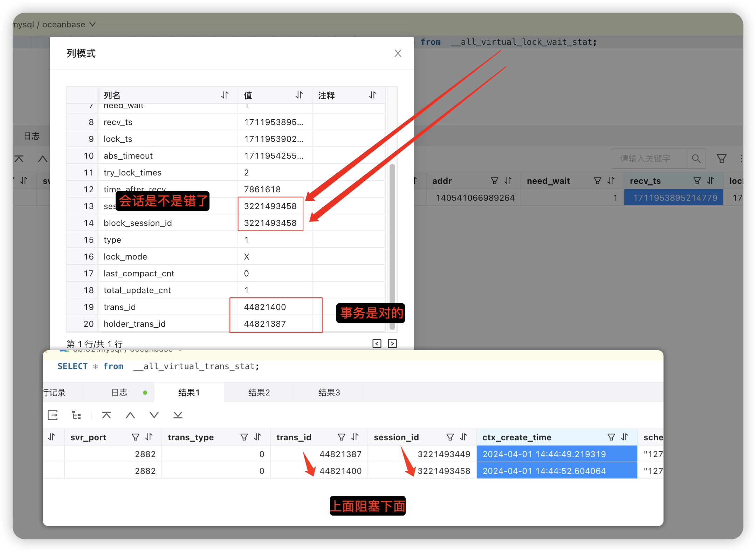Screen dimensions: 756x552
Task: Filter the svr_port column
Action: 135,437
